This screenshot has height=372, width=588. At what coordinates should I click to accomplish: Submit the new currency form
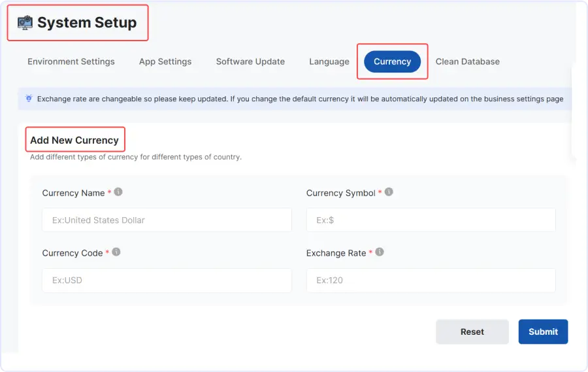[x=543, y=331]
